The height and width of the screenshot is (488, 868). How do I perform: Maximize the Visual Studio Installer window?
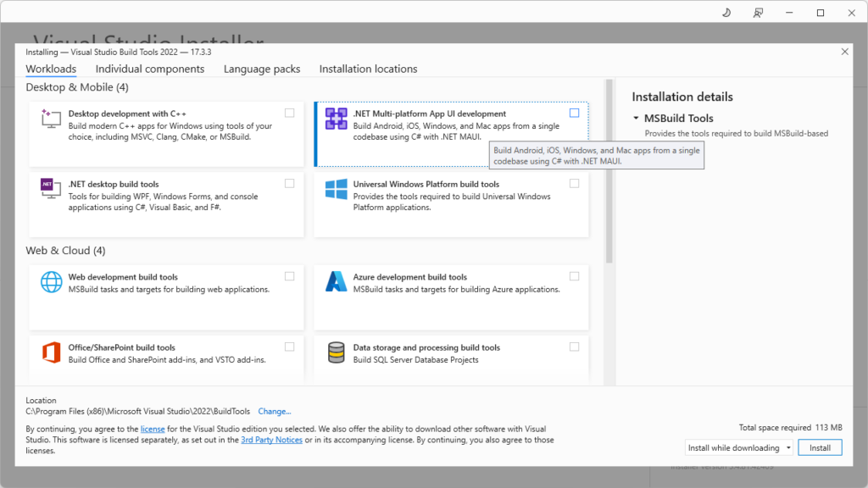(821, 13)
